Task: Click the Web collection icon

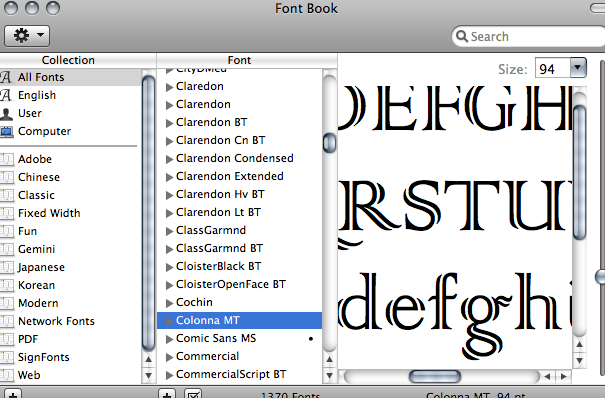Action: pos(6,375)
